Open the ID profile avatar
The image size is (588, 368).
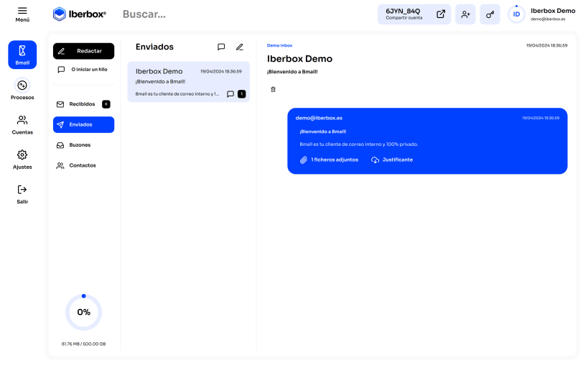point(516,14)
